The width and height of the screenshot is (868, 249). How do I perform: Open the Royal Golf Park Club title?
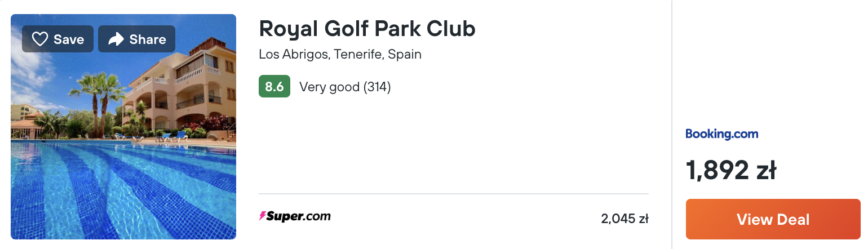[x=367, y=29]
